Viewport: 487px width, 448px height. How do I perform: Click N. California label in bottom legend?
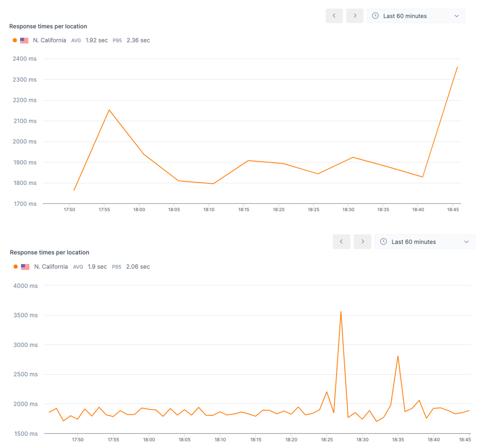(x=51, y=267)
